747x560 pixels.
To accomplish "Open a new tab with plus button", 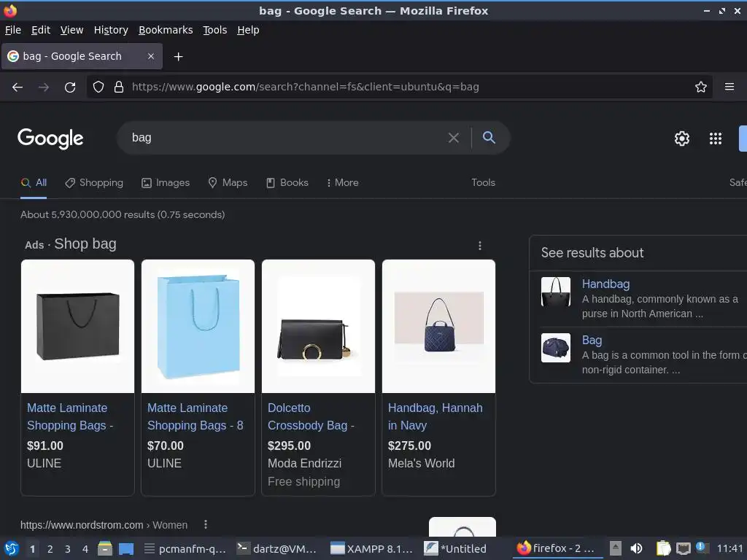I will click(x=178, y=57).
